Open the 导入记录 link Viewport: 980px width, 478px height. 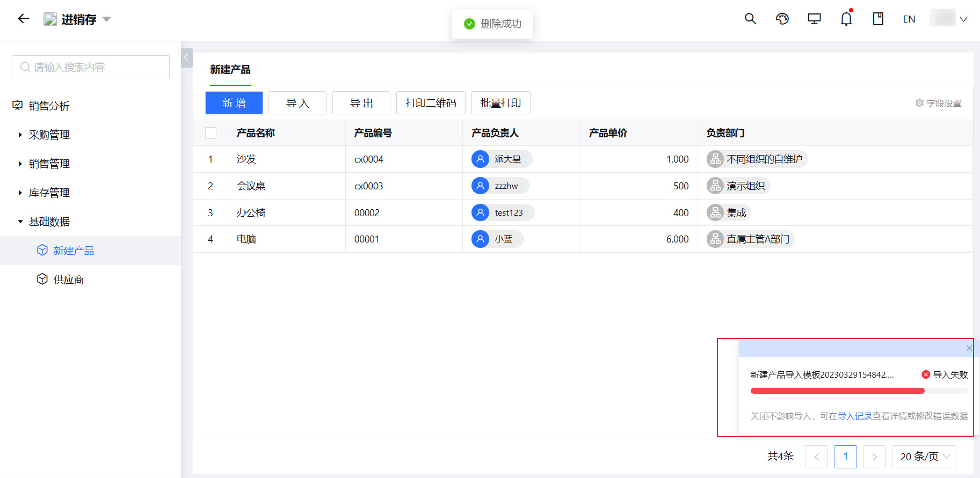tap(855, 416)
